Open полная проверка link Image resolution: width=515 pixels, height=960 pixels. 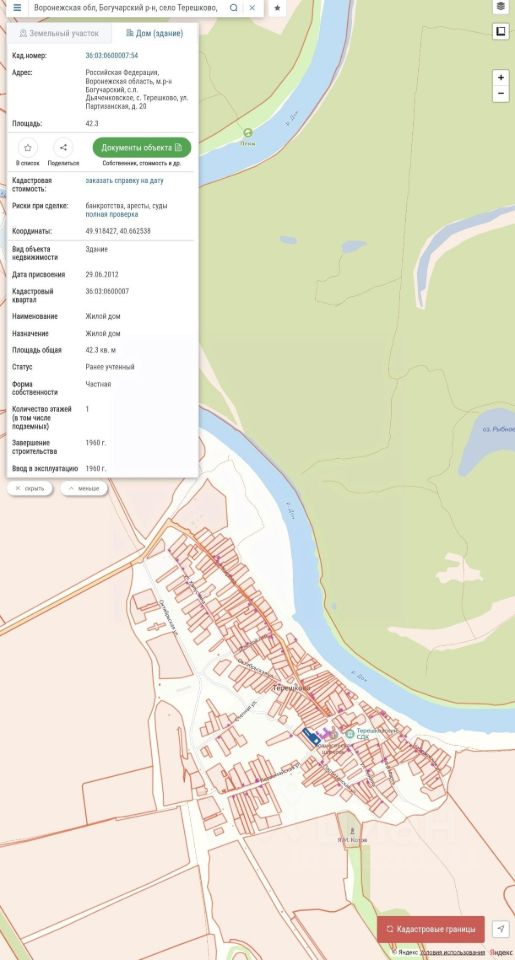point(111,215)
